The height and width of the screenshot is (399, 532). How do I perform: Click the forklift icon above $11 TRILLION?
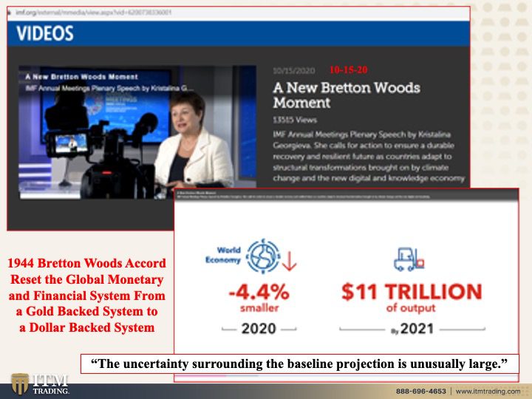click(409, 259)
